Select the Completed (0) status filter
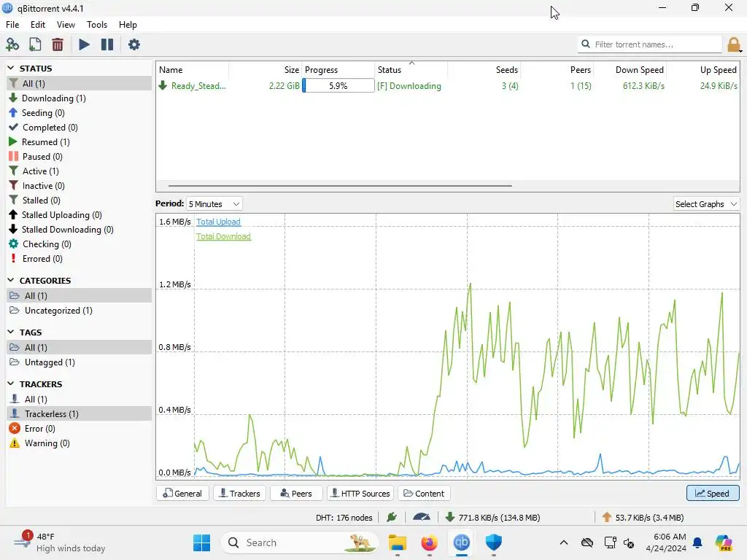 coord(79,128)
